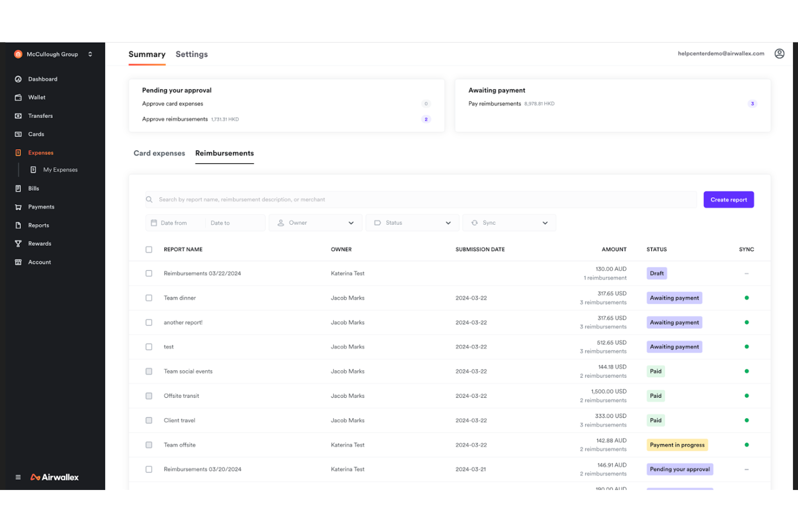Open the Wallet section in the sidebar
This screenshot has width=798, height=532.
37,97
